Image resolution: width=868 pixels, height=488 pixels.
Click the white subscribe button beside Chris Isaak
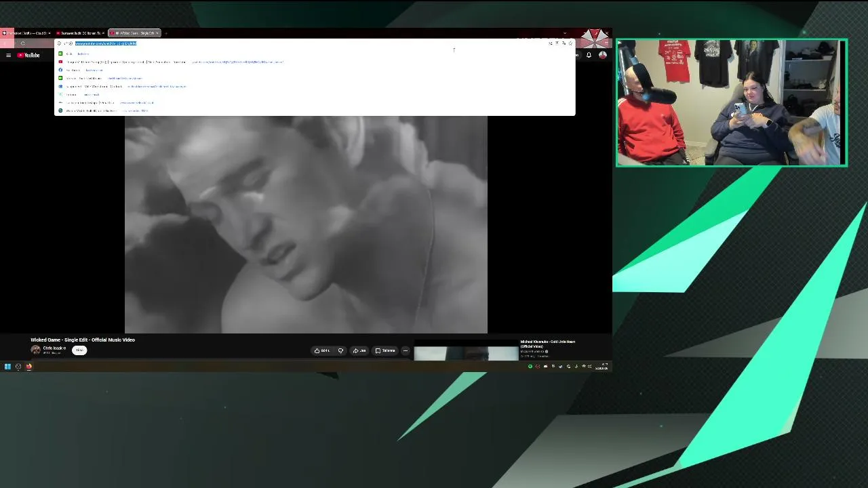[x=79, y=350]
